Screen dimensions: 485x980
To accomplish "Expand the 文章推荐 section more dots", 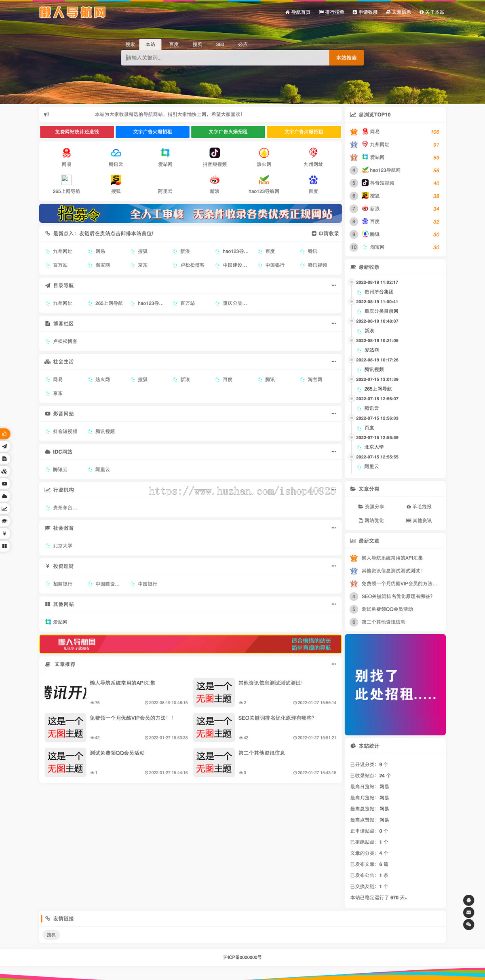I will 333,664.
